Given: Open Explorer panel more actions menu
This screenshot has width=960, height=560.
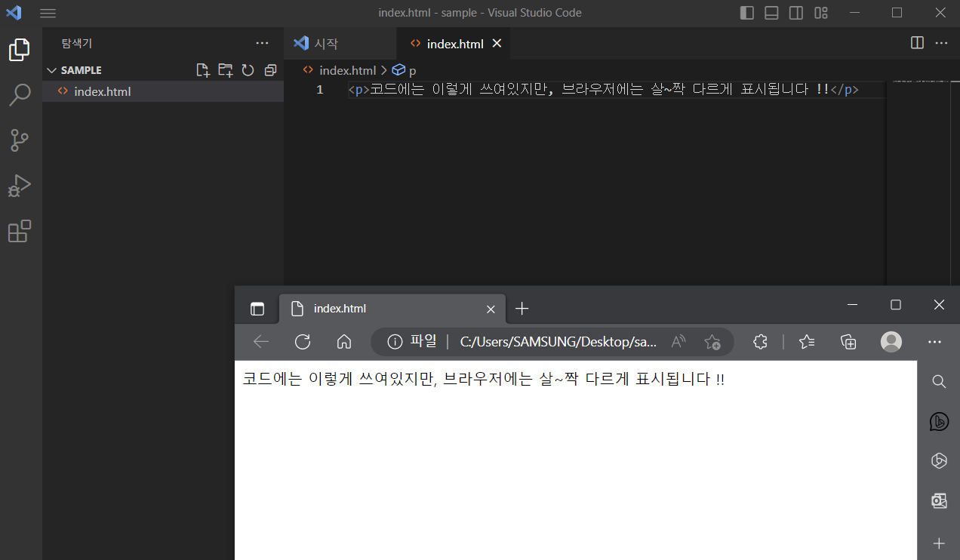Looking at the screenshot, I should (262, 44).
